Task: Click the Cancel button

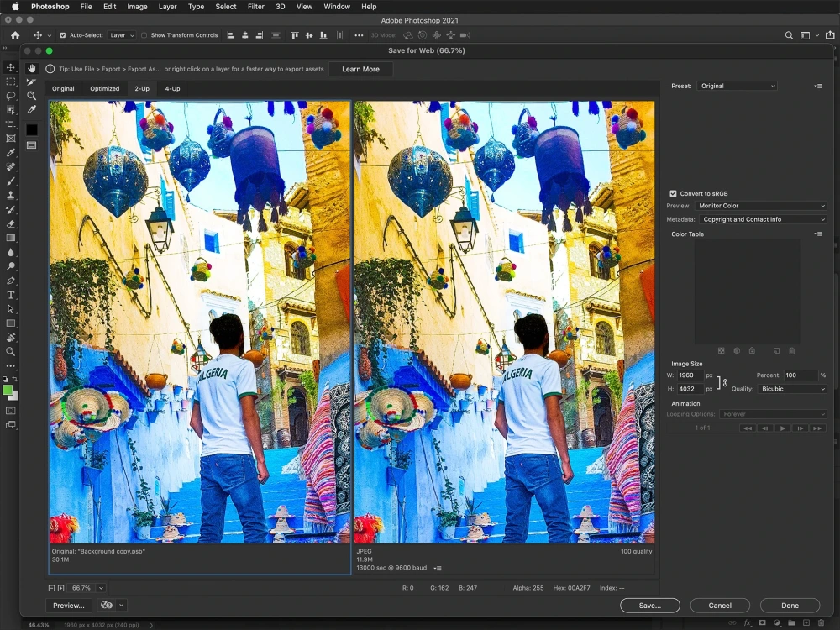Action: (x=720, y=606)
